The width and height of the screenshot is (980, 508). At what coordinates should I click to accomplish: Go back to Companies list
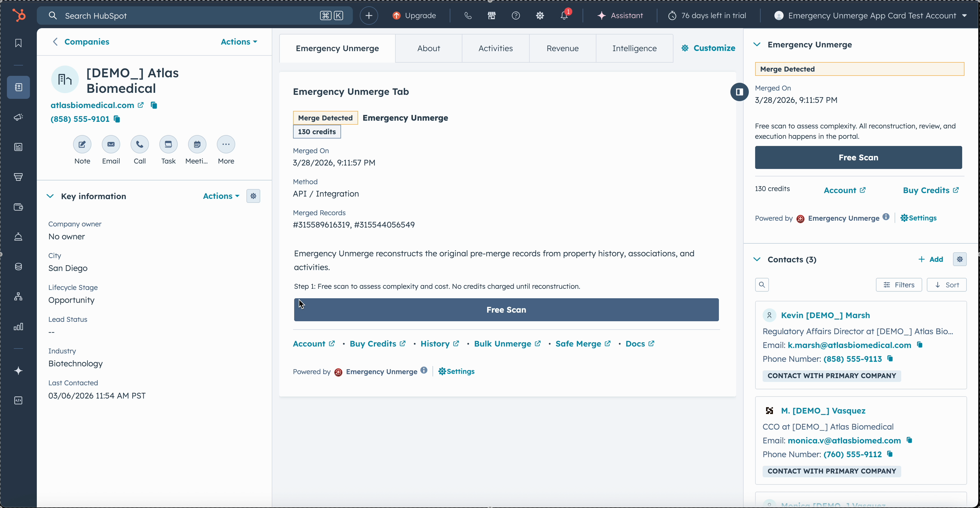81,42
